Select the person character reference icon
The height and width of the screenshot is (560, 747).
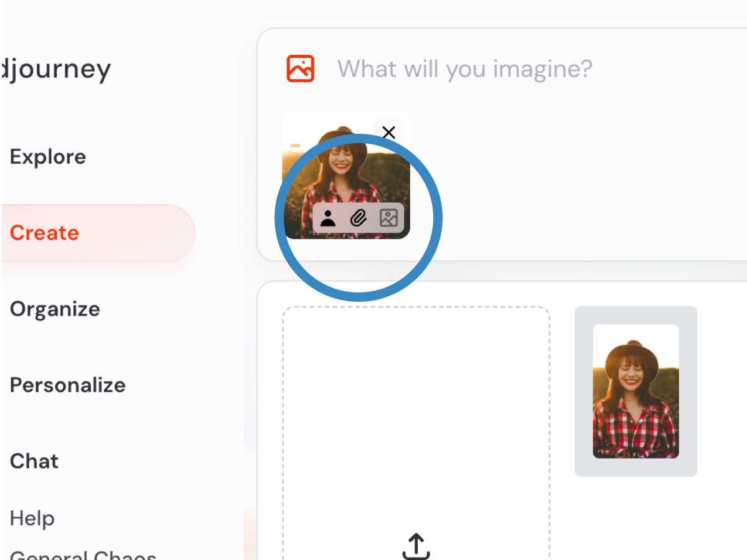tap(327, 218)
